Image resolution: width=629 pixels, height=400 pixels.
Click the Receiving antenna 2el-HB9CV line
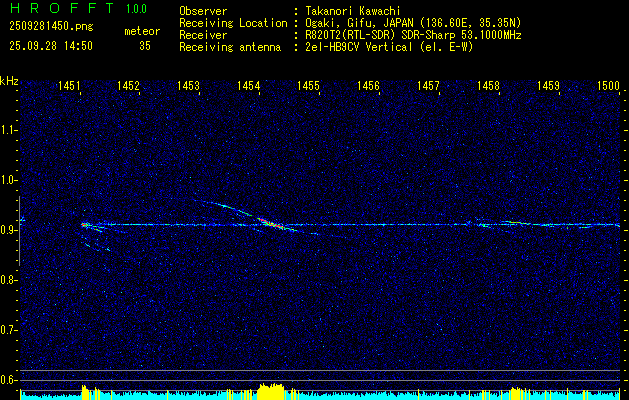tap(389, 47)
